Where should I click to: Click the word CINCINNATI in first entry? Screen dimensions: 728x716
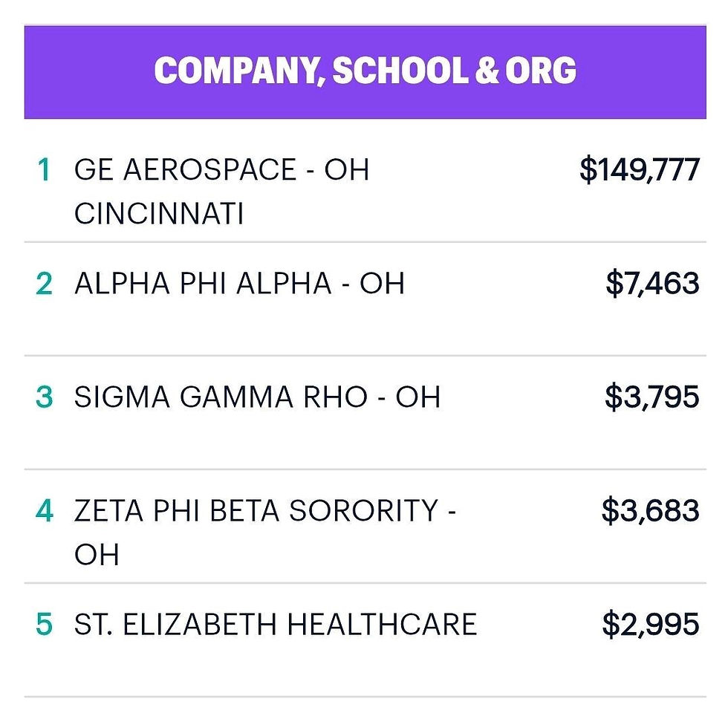point(159,214)
